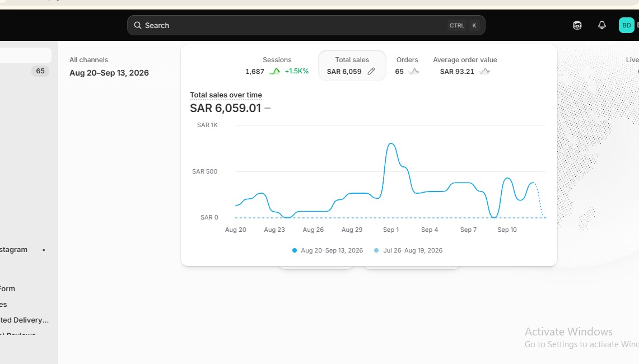Click the All channels label
The image size is (639, 364).
[x=88, y=60]
